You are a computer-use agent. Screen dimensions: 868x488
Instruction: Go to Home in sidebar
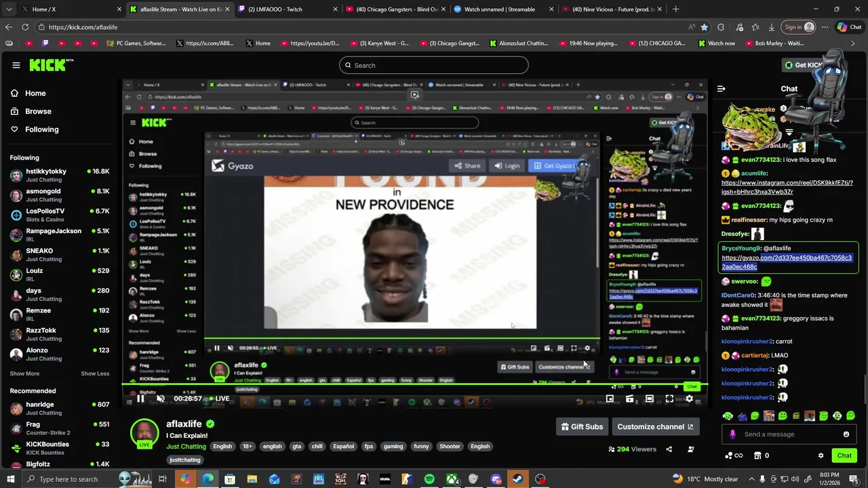coord(28,94)
